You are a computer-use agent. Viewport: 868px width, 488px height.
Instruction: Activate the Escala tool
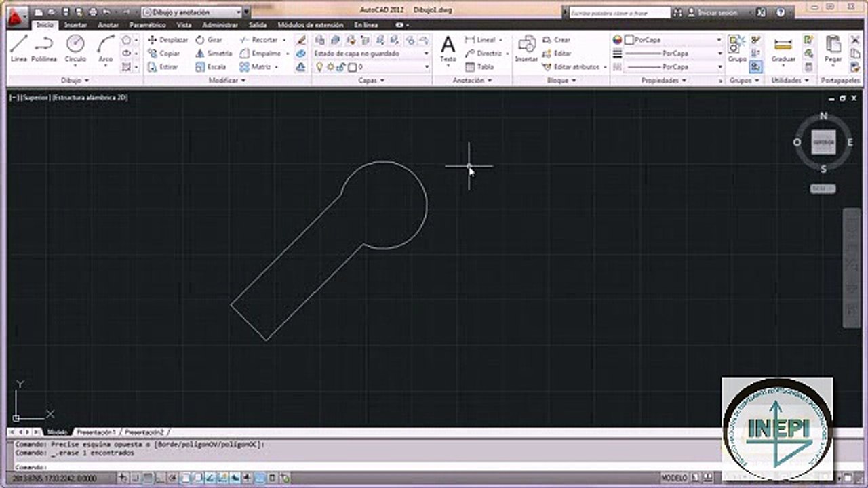211,67
